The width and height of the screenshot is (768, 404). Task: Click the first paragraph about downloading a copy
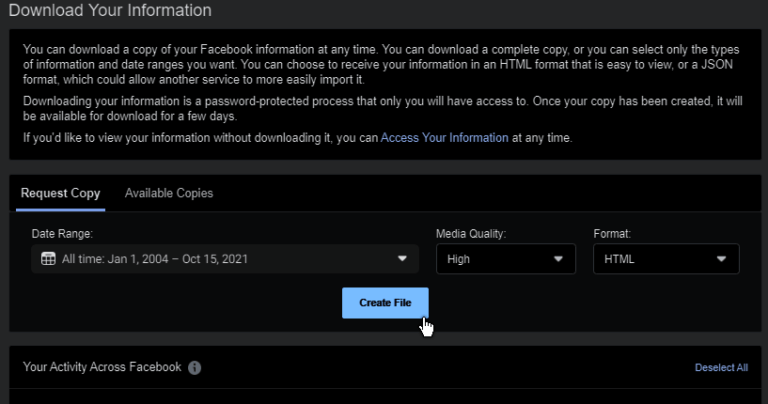pos(381,65)
